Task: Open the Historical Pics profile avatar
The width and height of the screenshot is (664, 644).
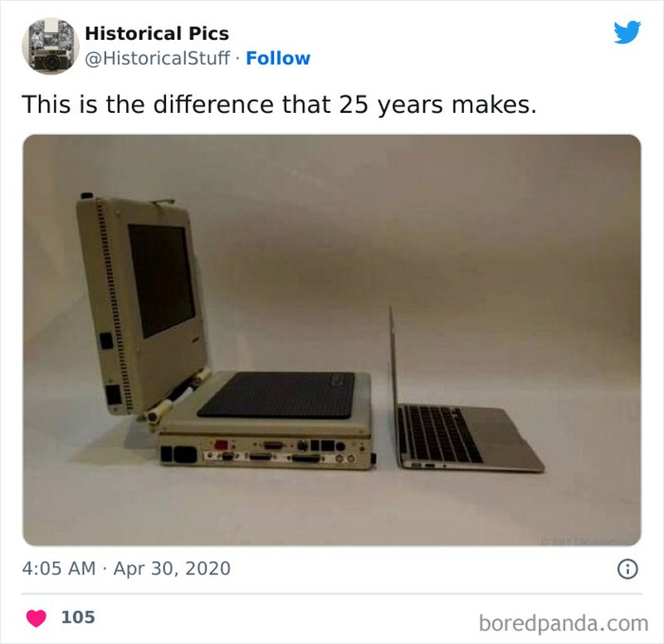Action: [x=51, y=46]
